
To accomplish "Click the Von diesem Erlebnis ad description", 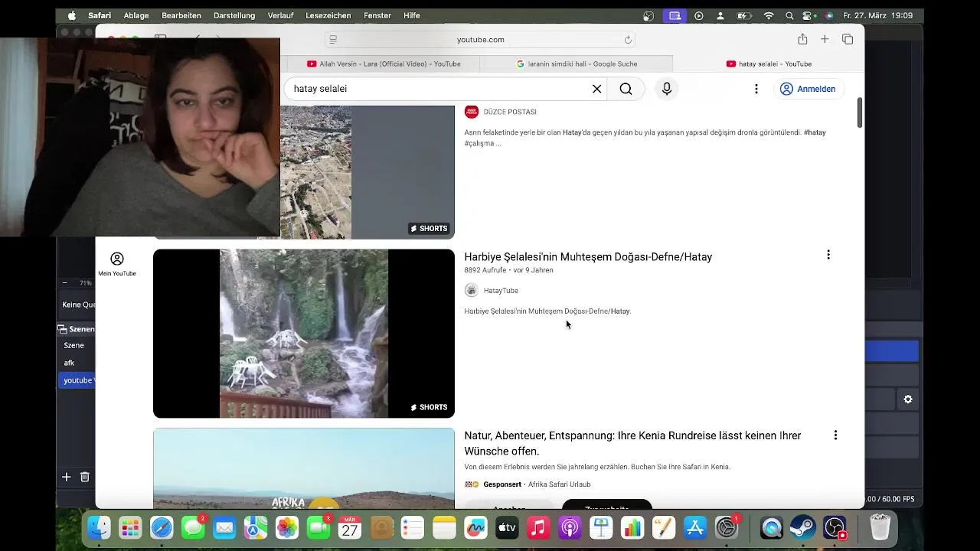I will pos(597,467).
